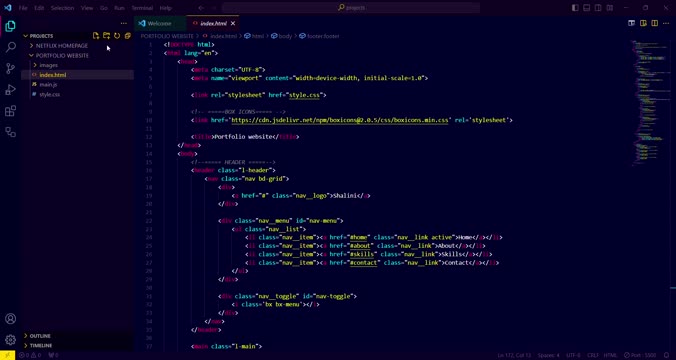Click the Port : 5500 Live Server item
676x360 pixels.
[640, 355]
